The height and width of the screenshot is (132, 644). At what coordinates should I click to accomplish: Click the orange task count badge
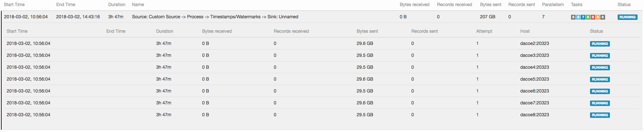pos(598,17)
